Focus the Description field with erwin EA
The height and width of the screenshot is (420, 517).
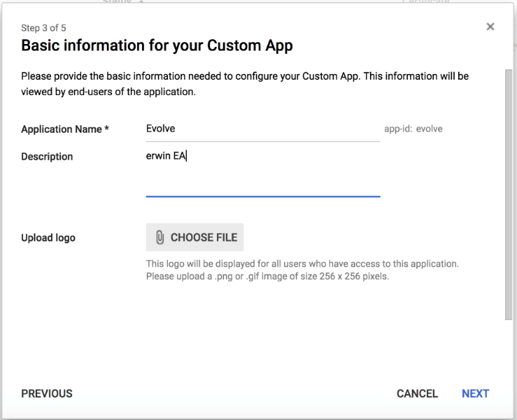262,168
